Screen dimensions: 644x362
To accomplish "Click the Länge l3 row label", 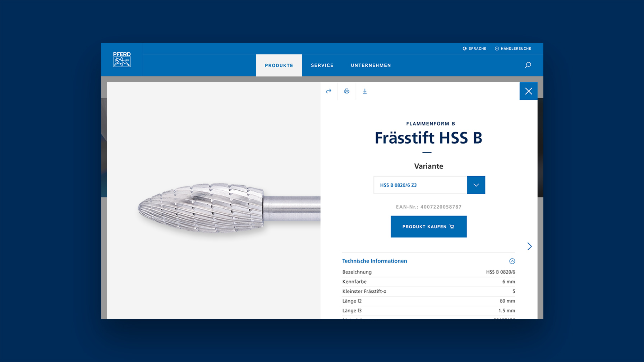I will point(352,311).
